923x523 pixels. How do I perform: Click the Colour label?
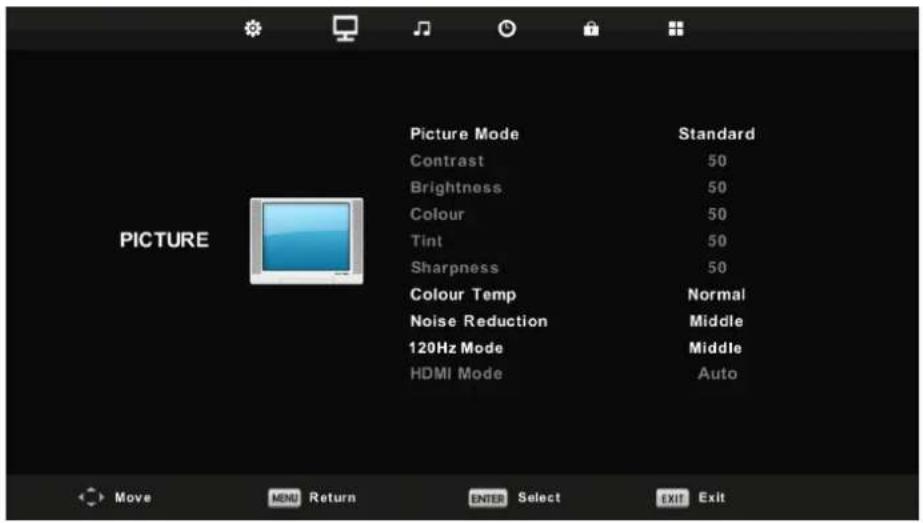point(437,214)
